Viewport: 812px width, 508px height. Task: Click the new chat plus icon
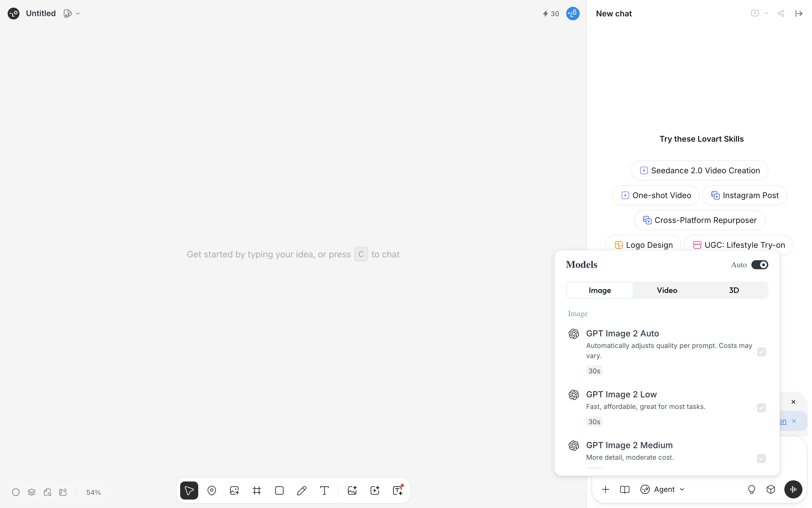click(754, 14)
